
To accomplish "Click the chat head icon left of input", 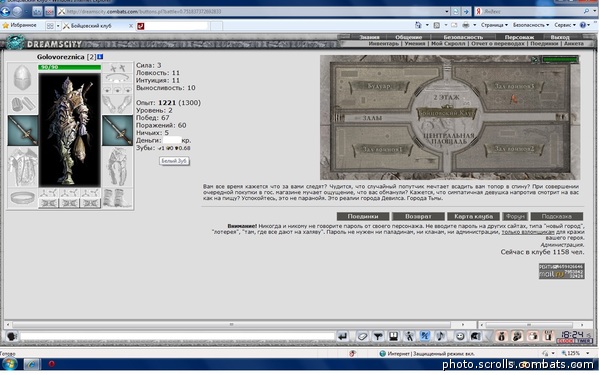I will (11, 336).
